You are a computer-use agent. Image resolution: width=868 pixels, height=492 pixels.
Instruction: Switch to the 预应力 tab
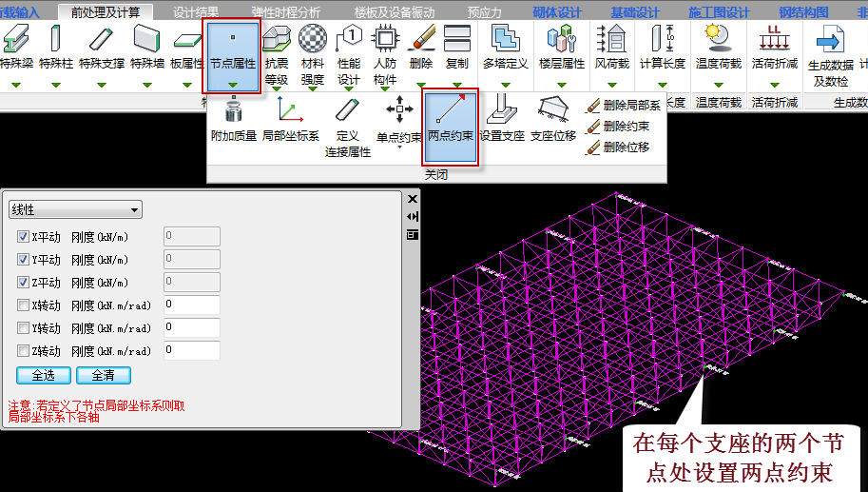click(484, 11)
